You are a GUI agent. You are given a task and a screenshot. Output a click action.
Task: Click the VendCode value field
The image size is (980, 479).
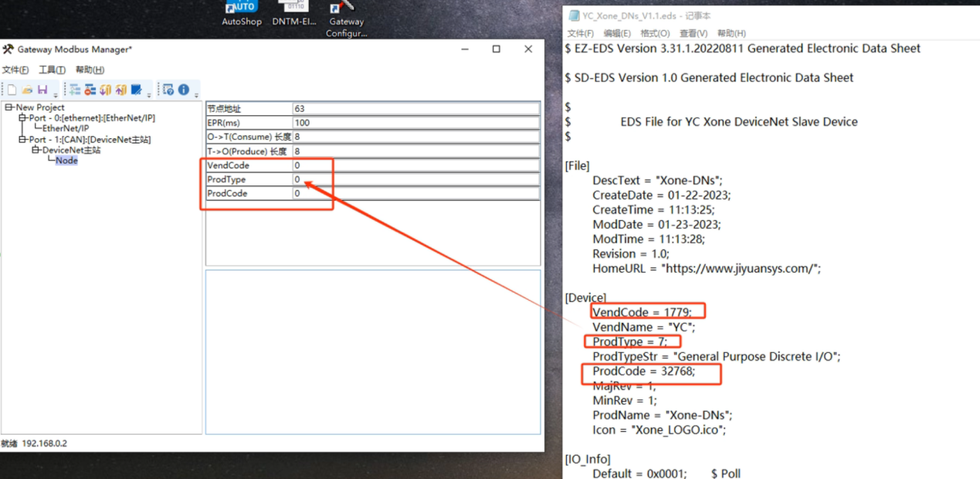pos(415,165)
